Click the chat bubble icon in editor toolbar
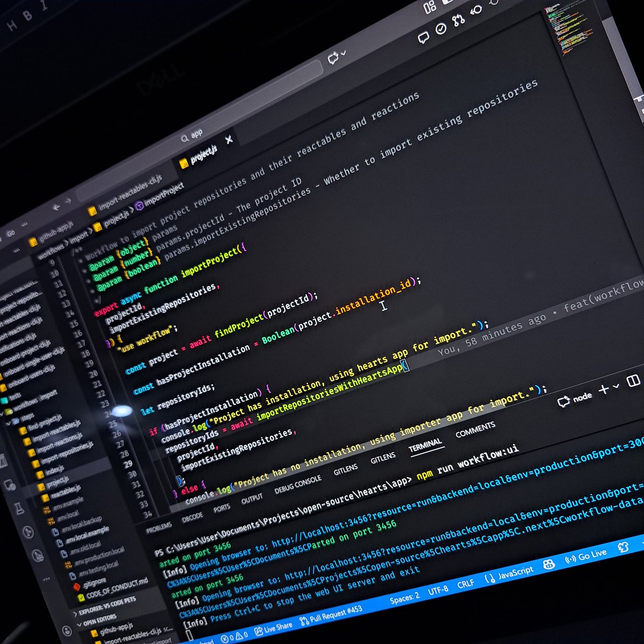Viewport: 644px width, 644px height. coord(423,38)
